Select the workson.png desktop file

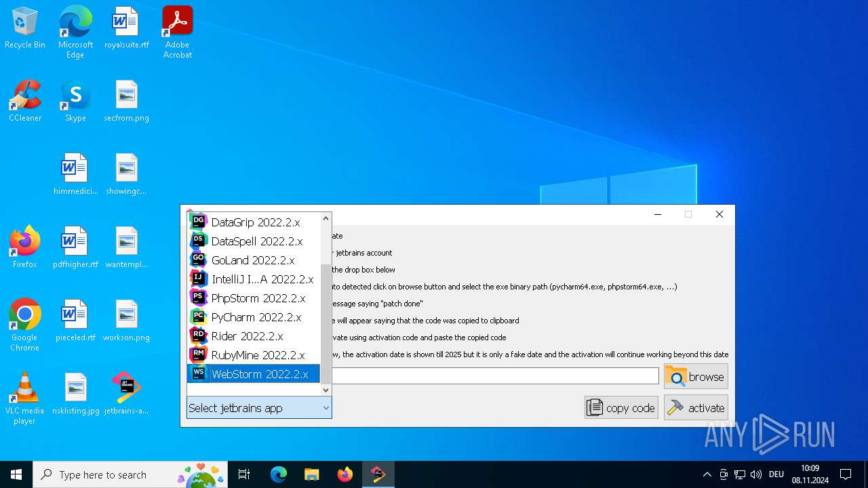point(126,321)
